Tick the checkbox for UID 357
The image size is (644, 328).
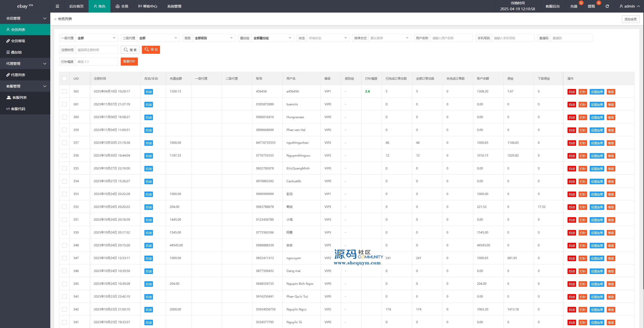[64, 143]
